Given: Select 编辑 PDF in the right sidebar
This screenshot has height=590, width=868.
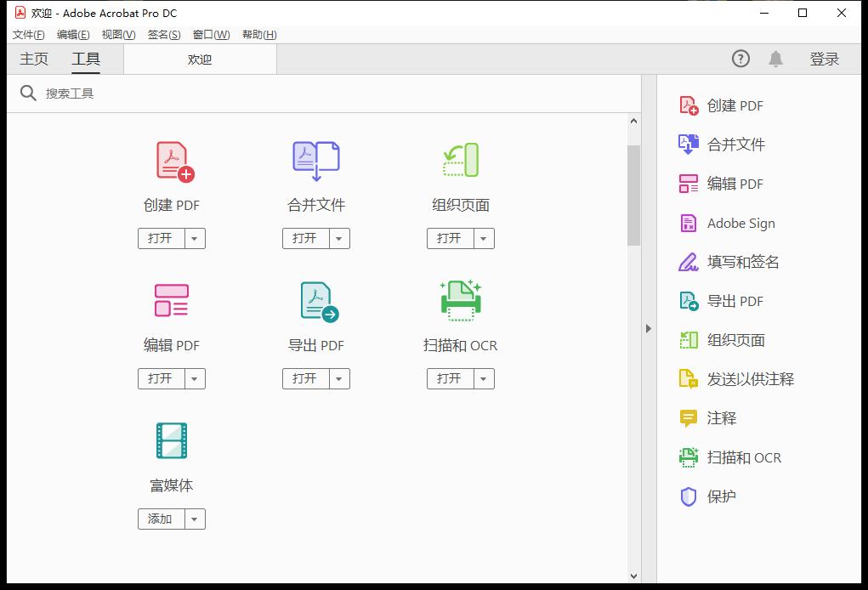Looking at the screenshot, I should pyautogui.click(x=721, y=184).
